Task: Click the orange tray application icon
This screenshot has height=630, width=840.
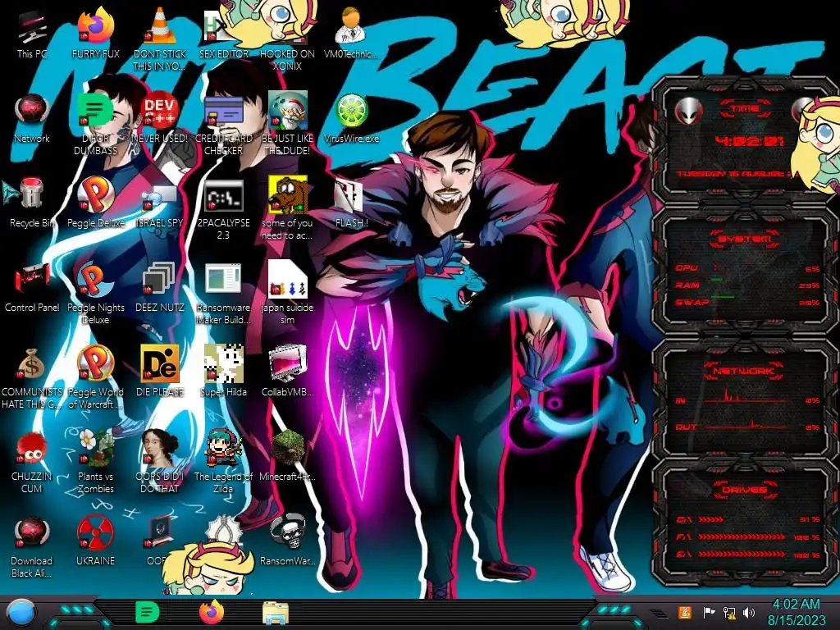Action: pyautogui.click(x=684, y=612)
